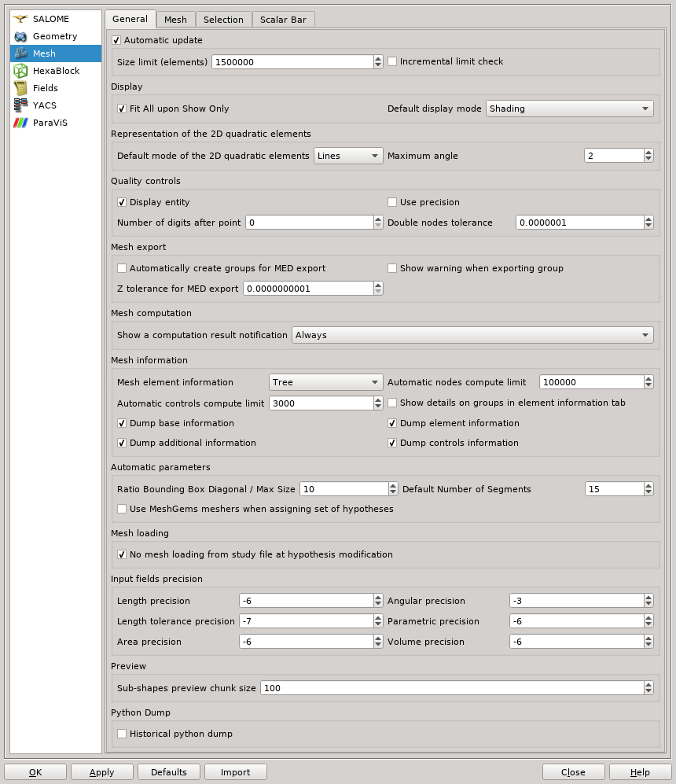Click Volume precision spin arrows

pos(648,642)
